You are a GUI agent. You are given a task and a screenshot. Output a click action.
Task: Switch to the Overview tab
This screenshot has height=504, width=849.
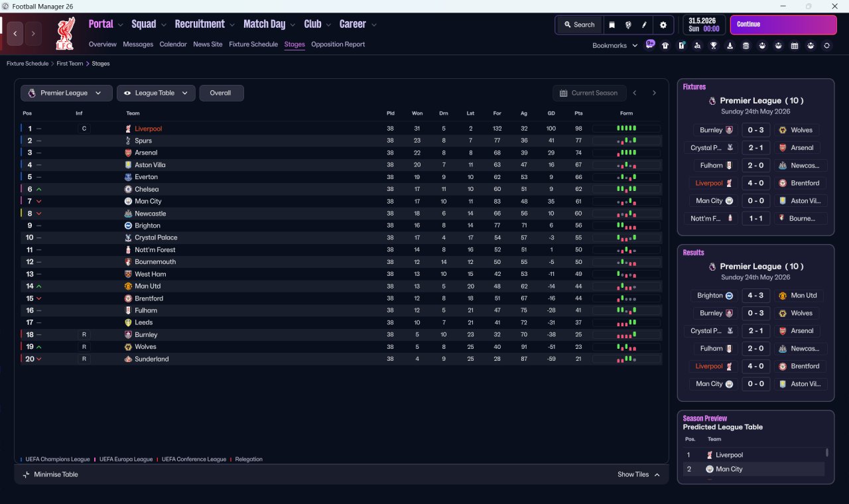pos(103,44)
